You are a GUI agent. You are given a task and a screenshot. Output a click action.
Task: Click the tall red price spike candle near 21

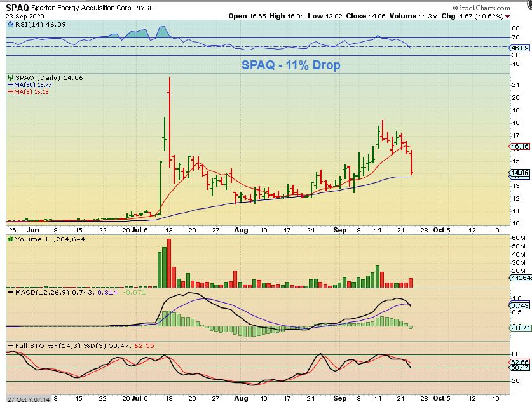coord(169,123)
